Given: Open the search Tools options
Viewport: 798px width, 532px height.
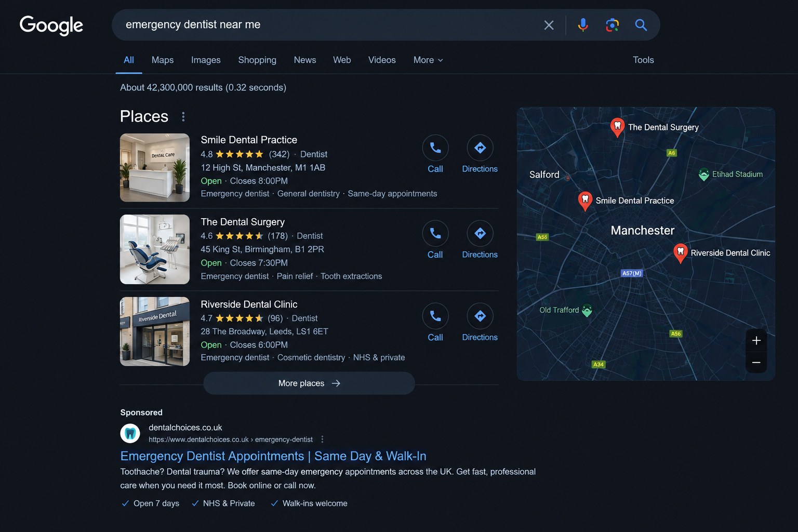Looking at the screenshot, I should click(643, 60).
